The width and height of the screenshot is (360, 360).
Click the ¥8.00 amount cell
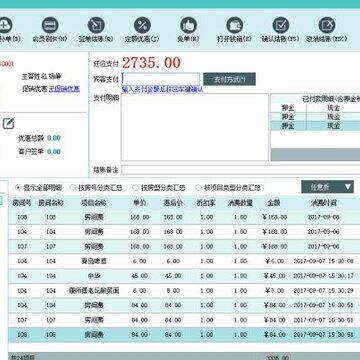(275, 291)
